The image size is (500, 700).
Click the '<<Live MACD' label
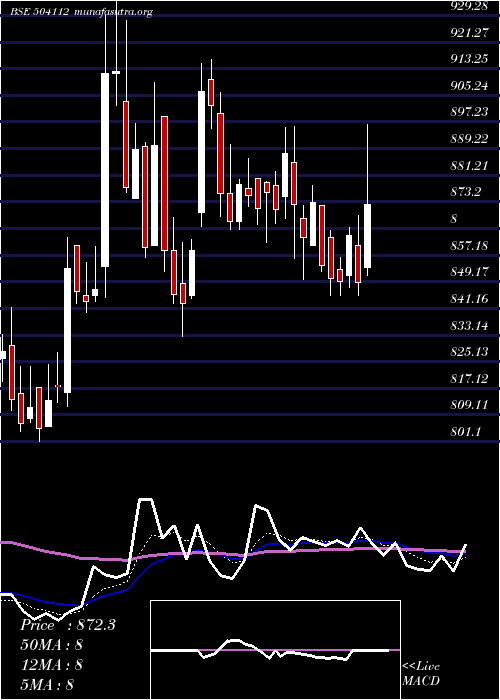tap(421, 674)
